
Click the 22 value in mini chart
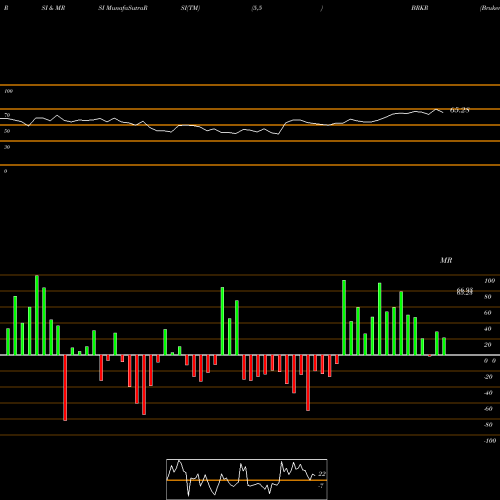322,474
